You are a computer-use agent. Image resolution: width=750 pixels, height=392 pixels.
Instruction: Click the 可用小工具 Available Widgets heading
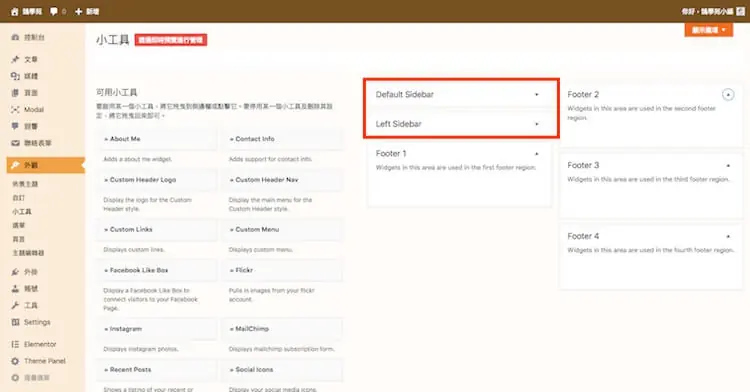pyautogui.click(x=117, y=92)
